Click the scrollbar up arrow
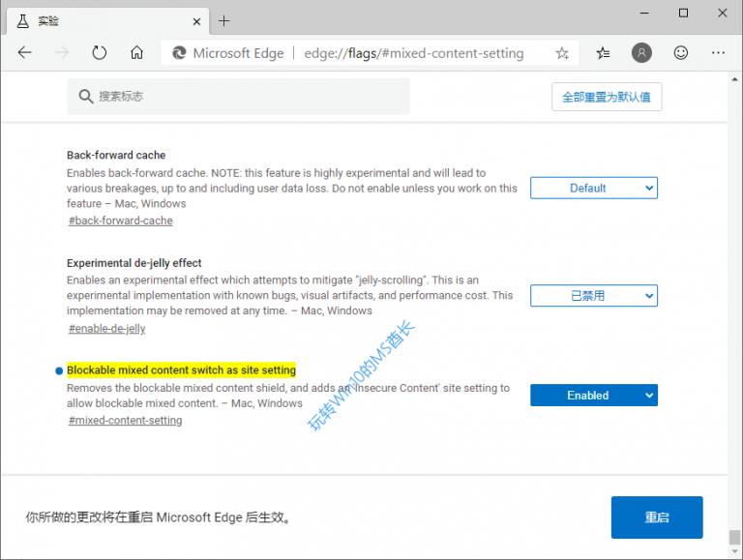Screen dimensions: 743x560 tap(734, 79)
